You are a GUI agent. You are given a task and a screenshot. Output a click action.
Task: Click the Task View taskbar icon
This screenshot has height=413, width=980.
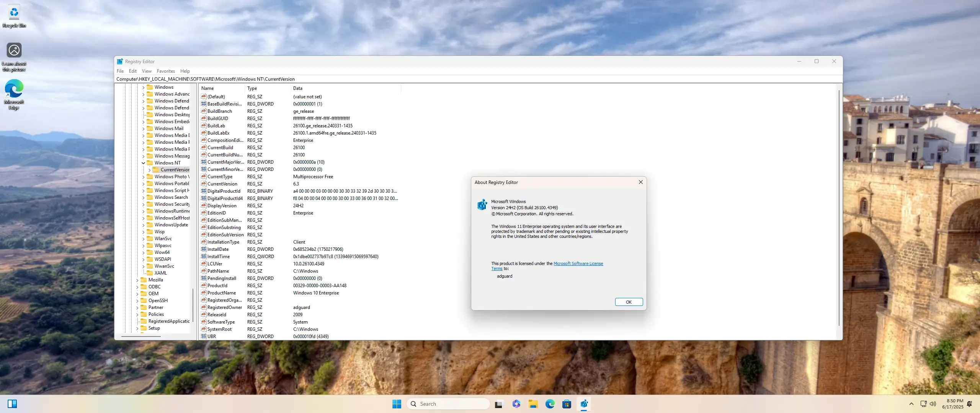click(x=498, y=404)
